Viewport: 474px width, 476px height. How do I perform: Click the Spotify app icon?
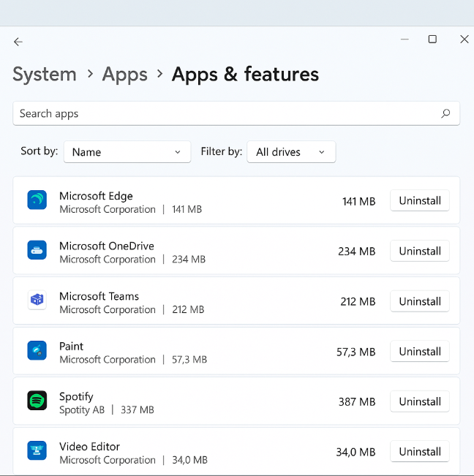point(37,401)
